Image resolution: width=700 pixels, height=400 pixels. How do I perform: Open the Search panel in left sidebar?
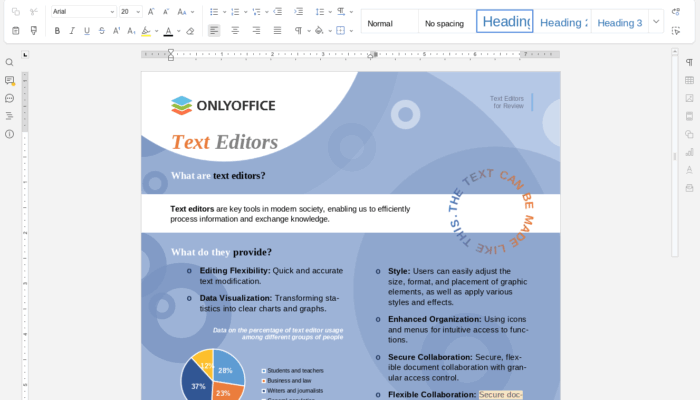click(x=10, y=62)
